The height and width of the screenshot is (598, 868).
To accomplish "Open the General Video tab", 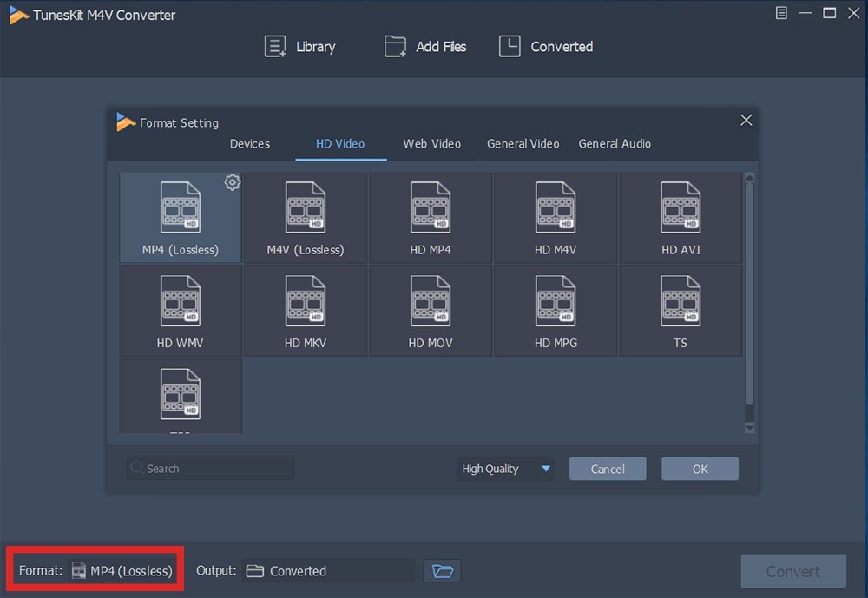I will (523, 144).
